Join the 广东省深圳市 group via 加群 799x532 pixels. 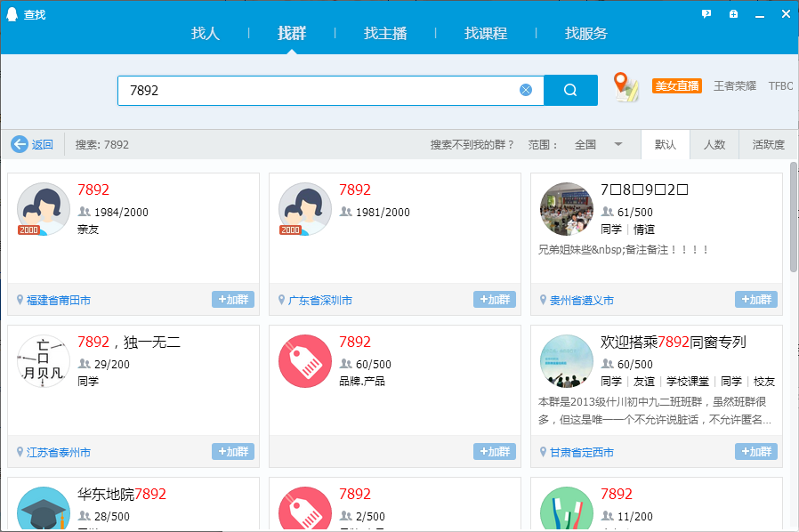click(494, 301)
